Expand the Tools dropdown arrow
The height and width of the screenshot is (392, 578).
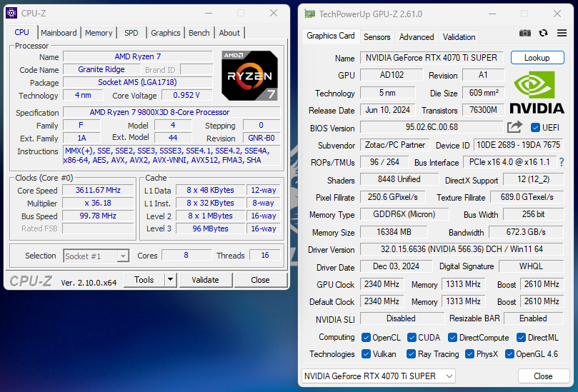tap(171, 280)
